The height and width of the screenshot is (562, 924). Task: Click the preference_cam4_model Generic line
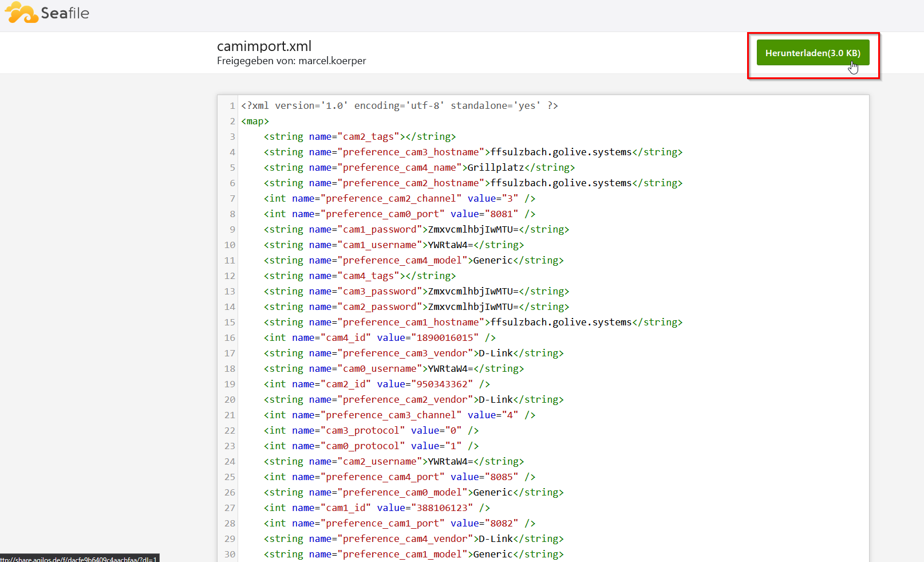[413, 260]
